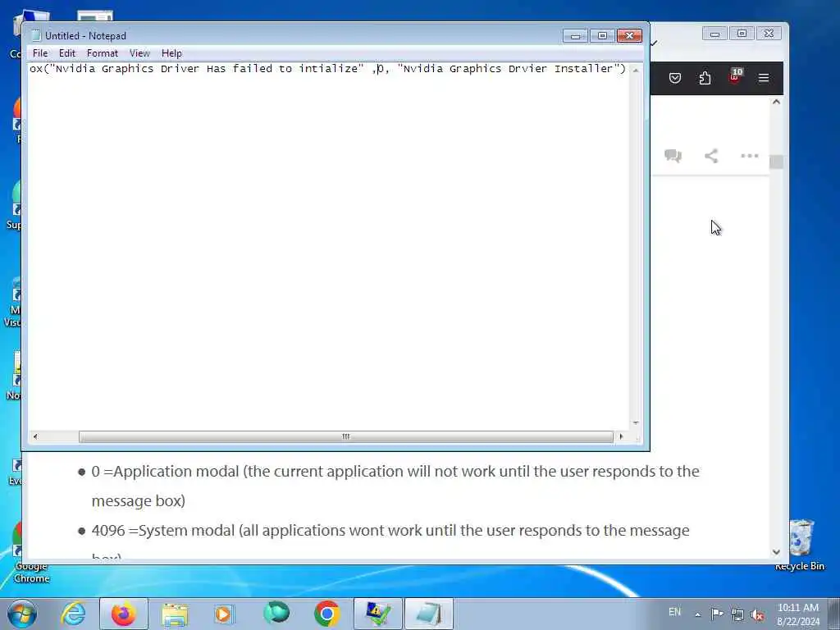The image size is (840, 630).
Task: Switch to Firefox in the taskbar
Action: 124,614
